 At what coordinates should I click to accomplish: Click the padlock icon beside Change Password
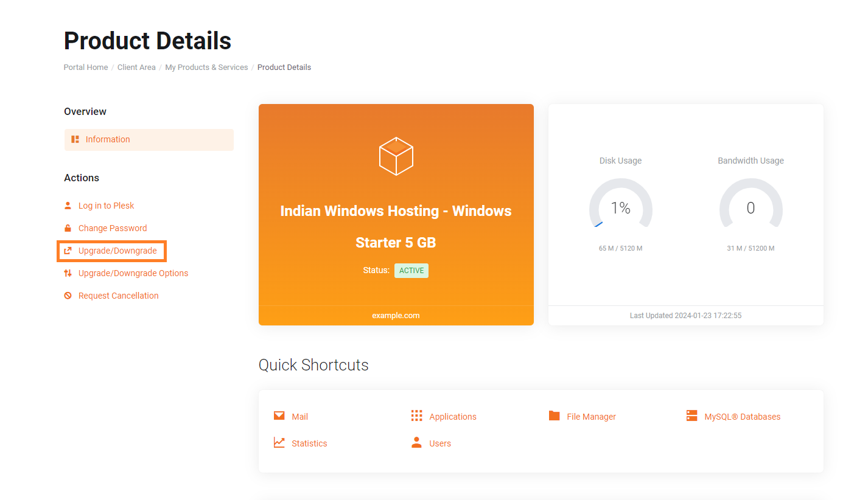tap(68, 228)
